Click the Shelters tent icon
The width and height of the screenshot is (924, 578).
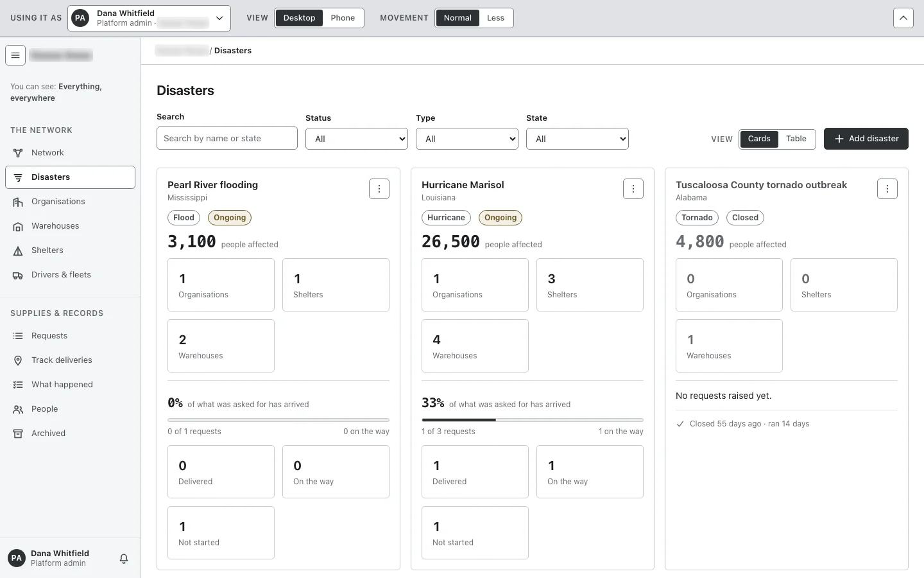point(18,250)
